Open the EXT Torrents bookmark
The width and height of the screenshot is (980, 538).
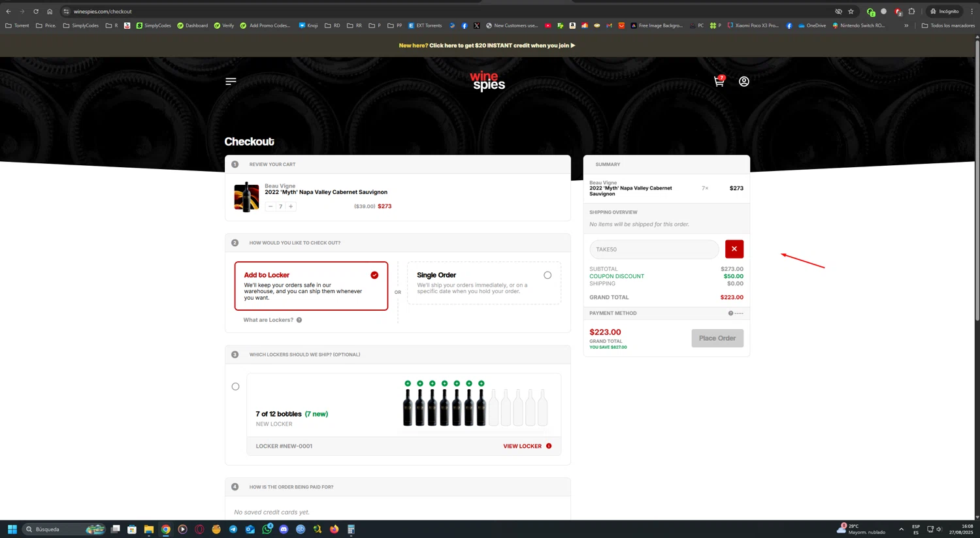click(425, 25)
